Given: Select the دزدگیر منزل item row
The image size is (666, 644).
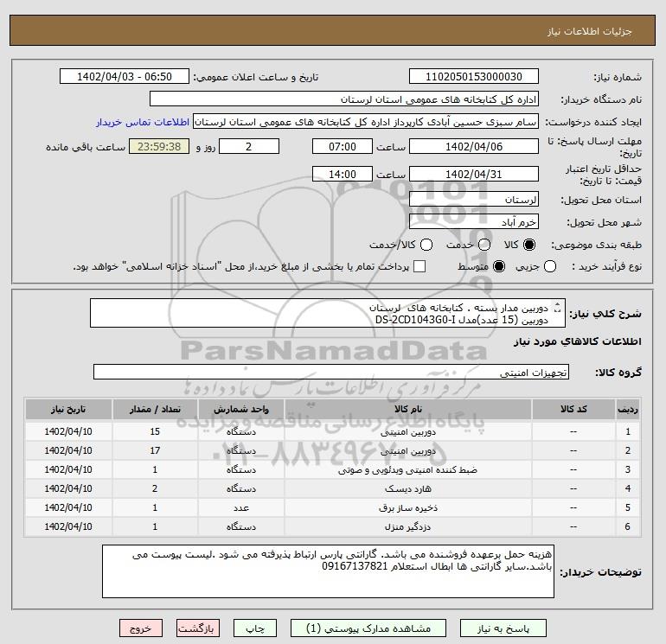Looking at the screenshot, I should click(x=333, y=526).
